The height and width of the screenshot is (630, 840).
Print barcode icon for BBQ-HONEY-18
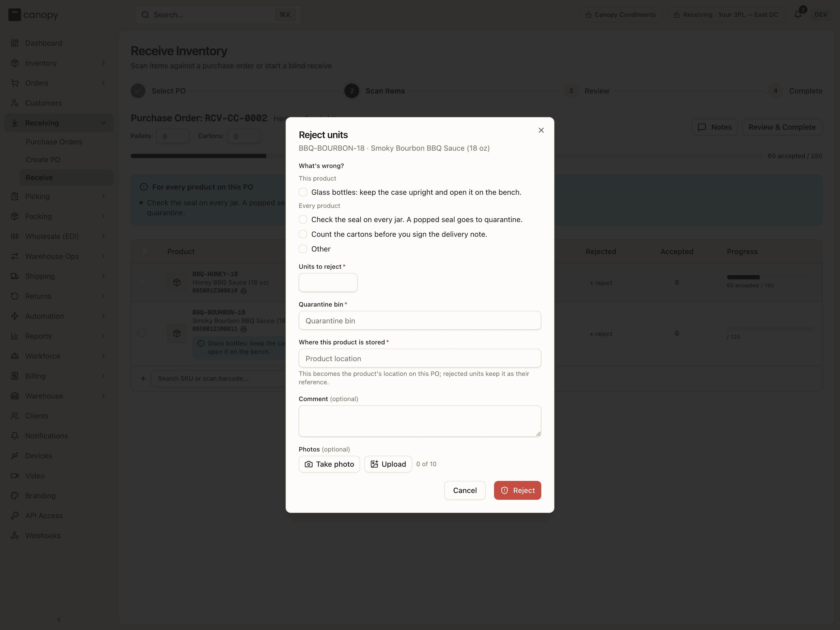[x=244, y=291]
